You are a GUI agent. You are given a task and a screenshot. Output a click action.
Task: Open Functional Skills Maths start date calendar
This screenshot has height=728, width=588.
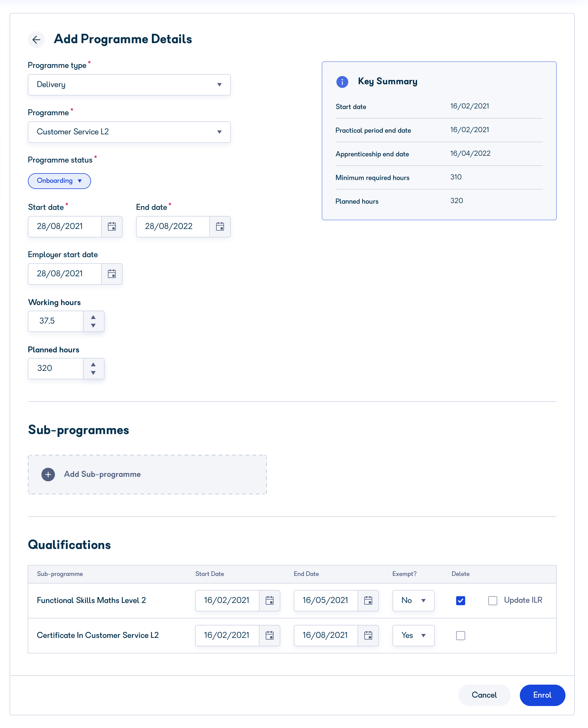269,600
